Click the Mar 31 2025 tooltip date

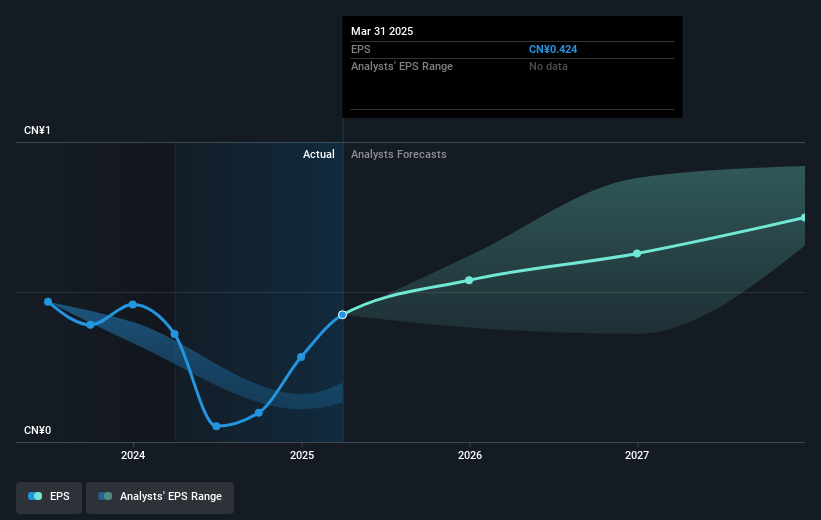pos(382,31)
